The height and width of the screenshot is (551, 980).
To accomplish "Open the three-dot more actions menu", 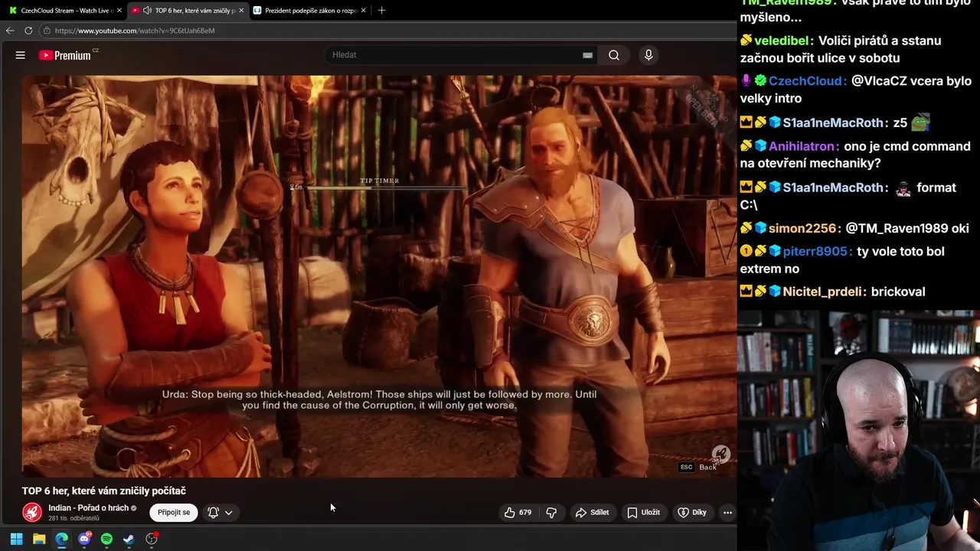I will tap(727, 513).
